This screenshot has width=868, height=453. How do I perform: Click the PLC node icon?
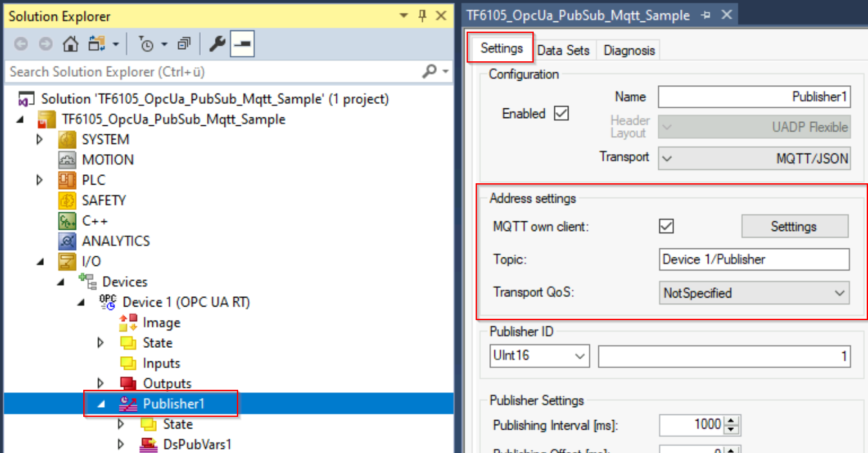coord(67,180)
